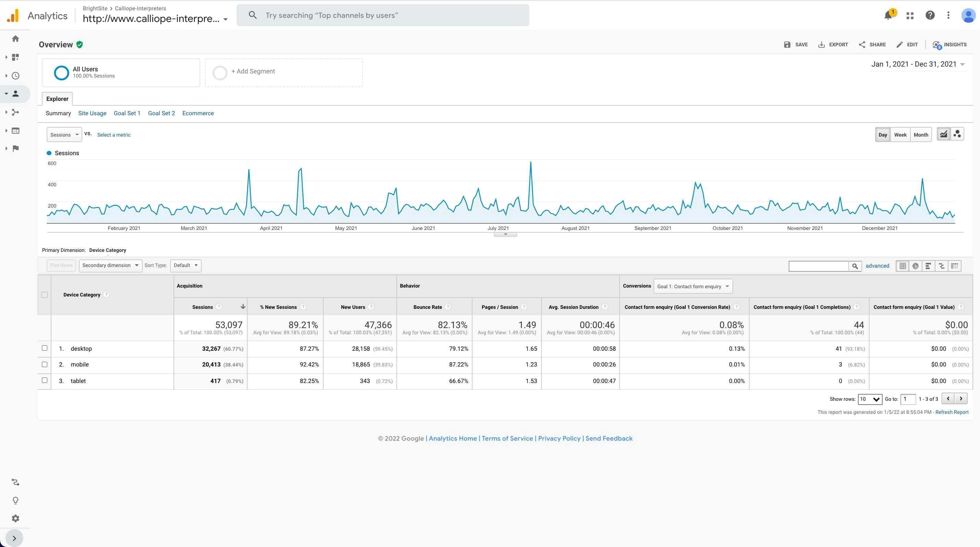Check the mobile row checkbox
The image size is (980, 547).
[45, 364]
